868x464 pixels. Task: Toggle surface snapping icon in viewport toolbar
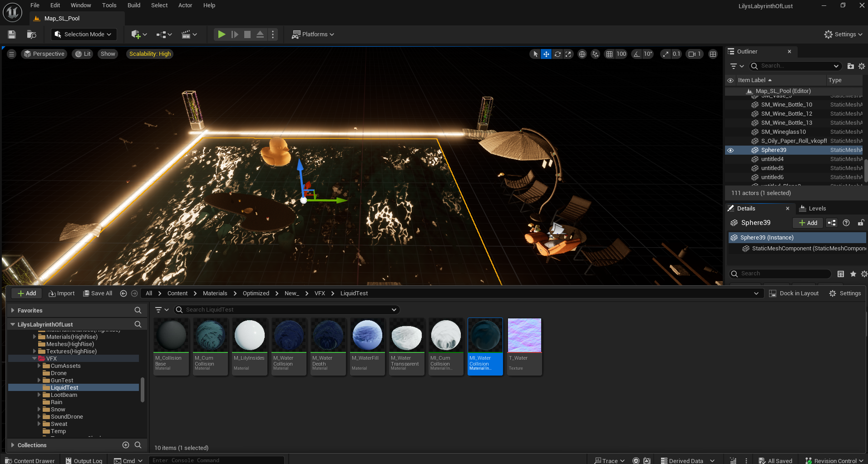click(x=595, y=54)
